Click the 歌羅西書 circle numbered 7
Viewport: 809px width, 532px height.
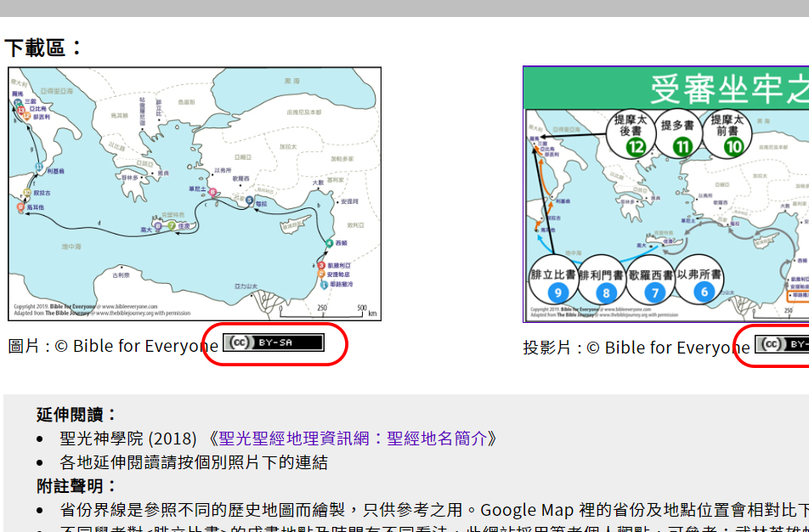(654, 281)
